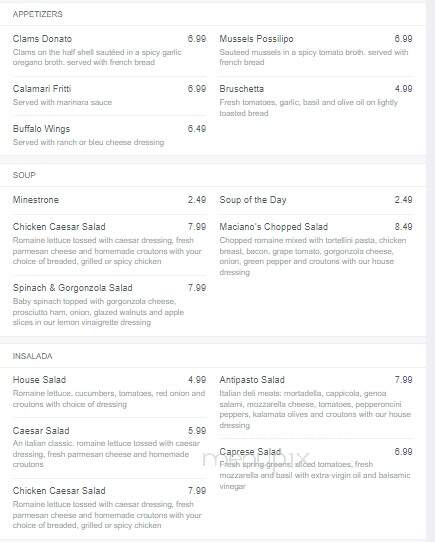Click the INSALADA section header
The image size is (435, 542).
click(x=33, y=356)
